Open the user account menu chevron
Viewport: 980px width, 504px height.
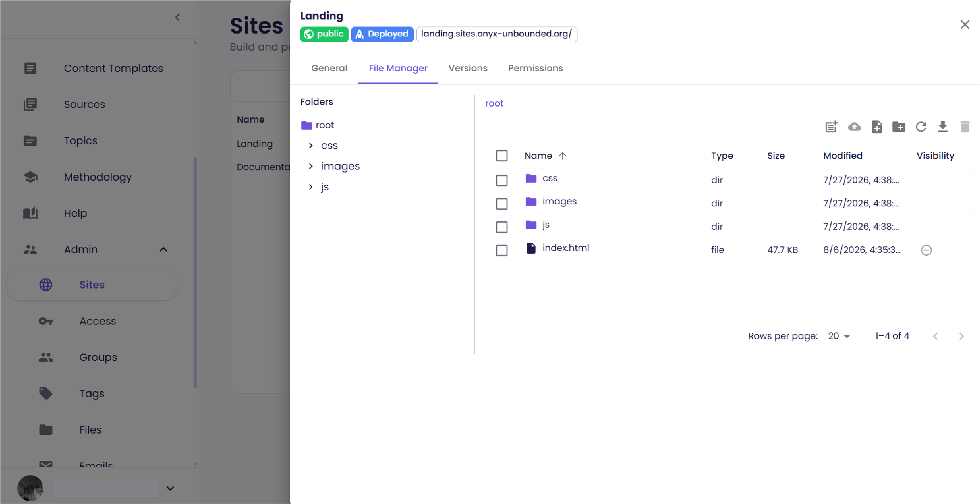click(x=170, y=488)
